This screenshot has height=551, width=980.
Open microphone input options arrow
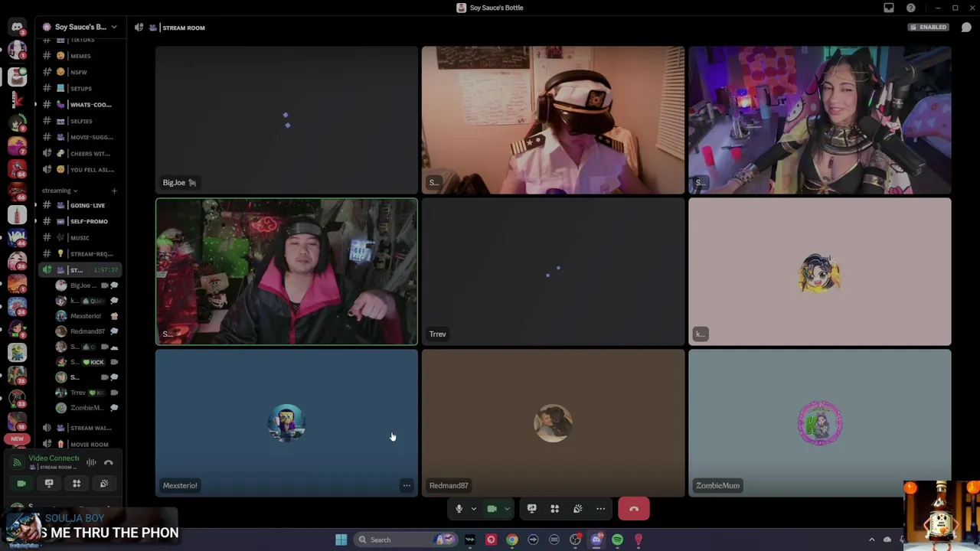473,509
